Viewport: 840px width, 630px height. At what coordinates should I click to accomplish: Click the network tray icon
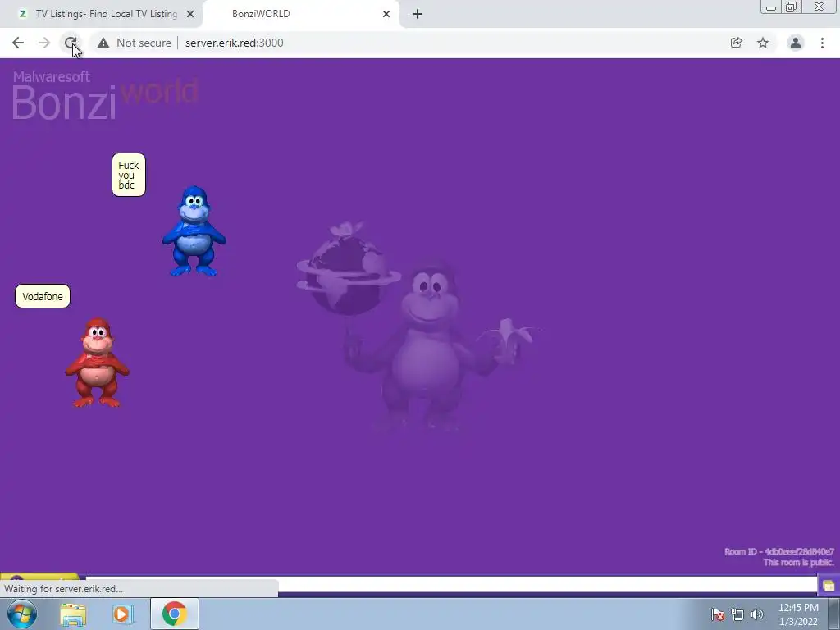click(737, 614)
